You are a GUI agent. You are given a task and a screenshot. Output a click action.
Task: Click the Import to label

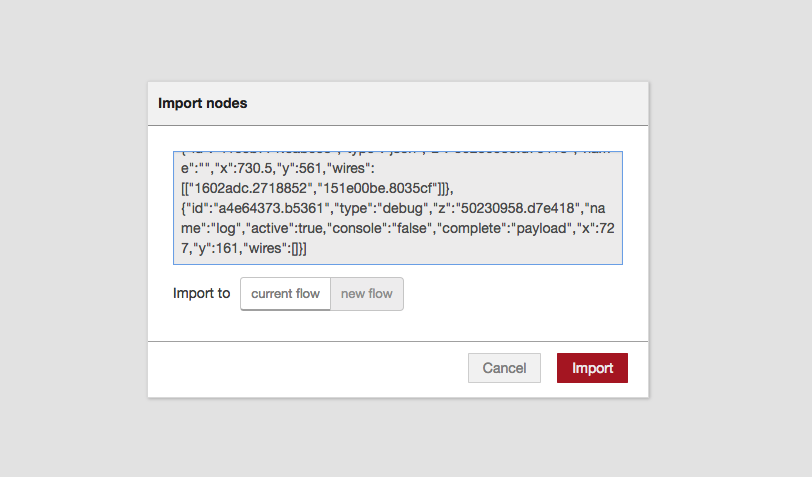pos(201,293)
